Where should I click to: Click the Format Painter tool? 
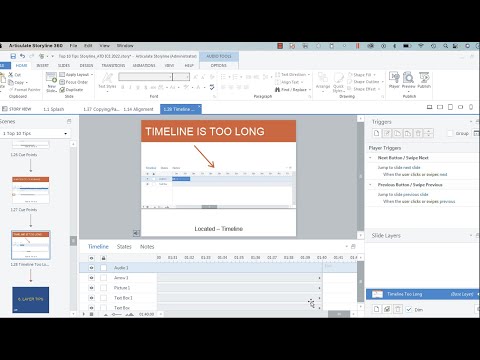[x=24, y=90]
